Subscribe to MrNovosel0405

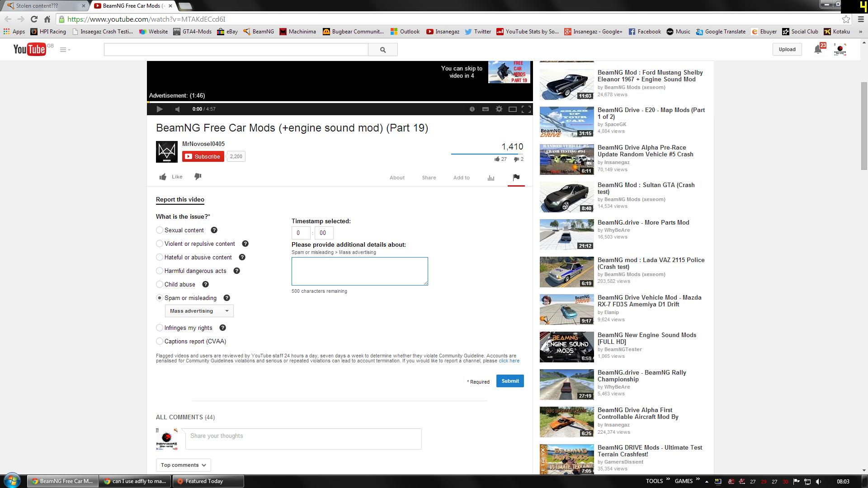(x=203, y=156)
